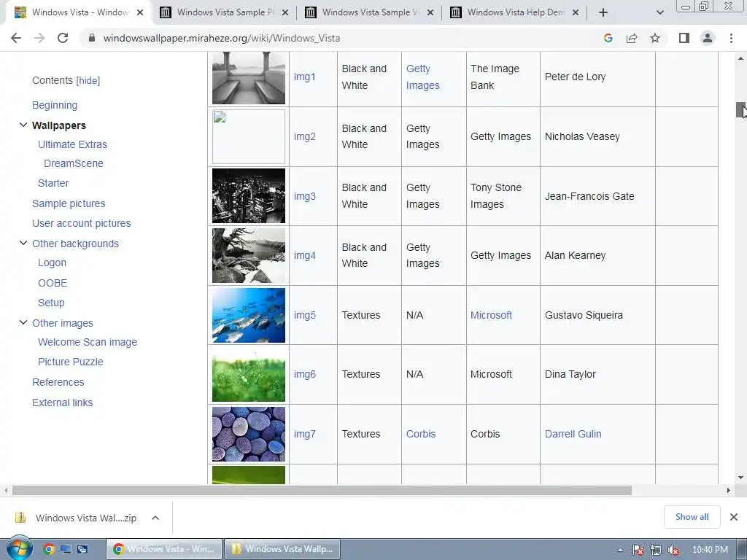The image size is (747, 560).
Task: Open the Sample pictures section link
Action: [69, 203]
